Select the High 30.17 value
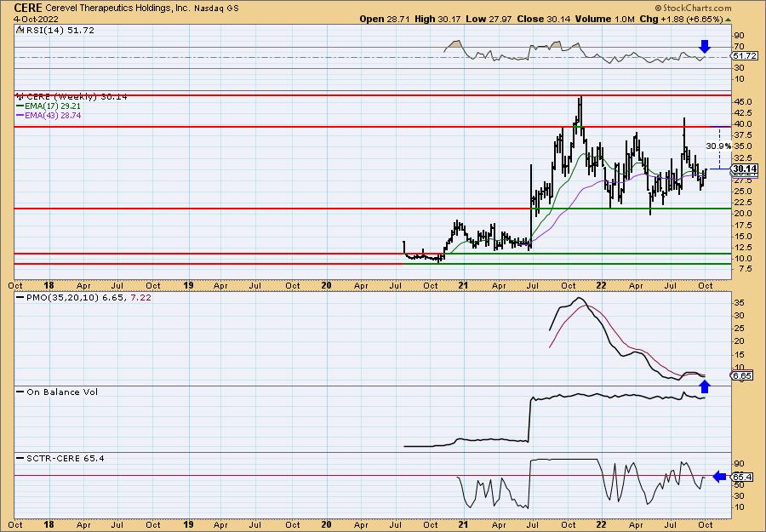 [438, 19]
